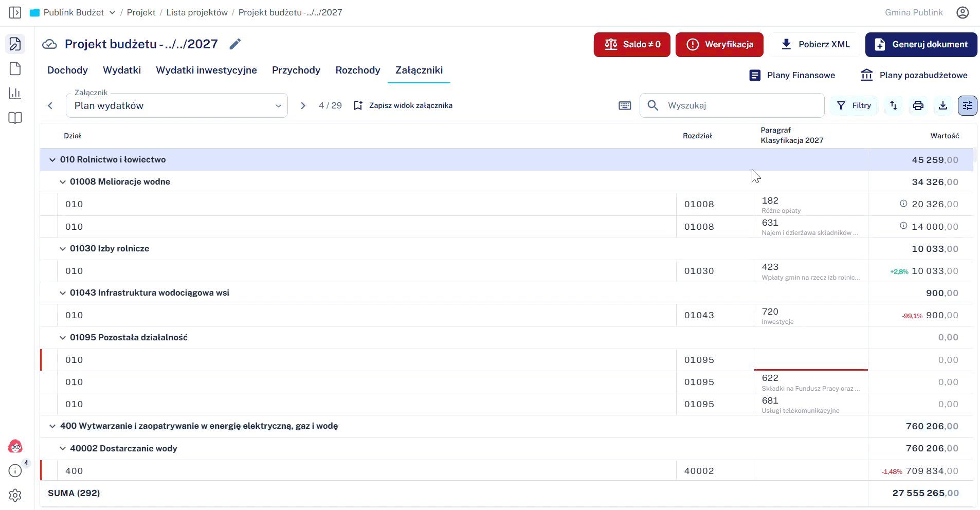Open the budget project editor sidebar icon
Image resolution: width=980 pixels, height=510 pixels.
point(15,44)
